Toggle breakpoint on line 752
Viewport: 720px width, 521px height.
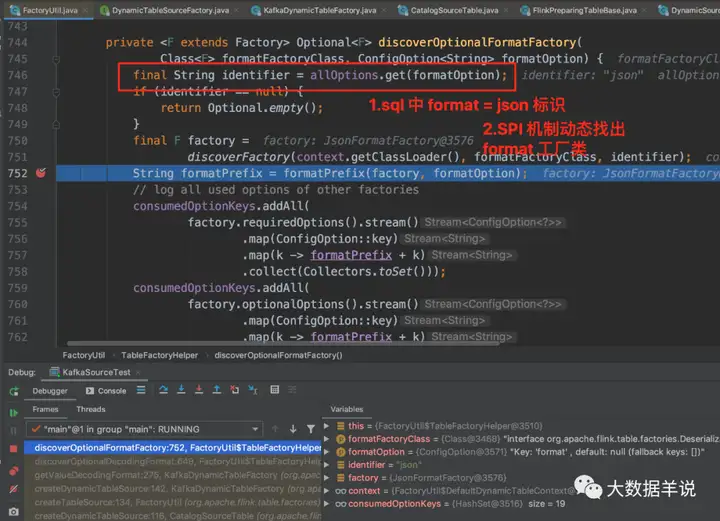pos(41,173)
